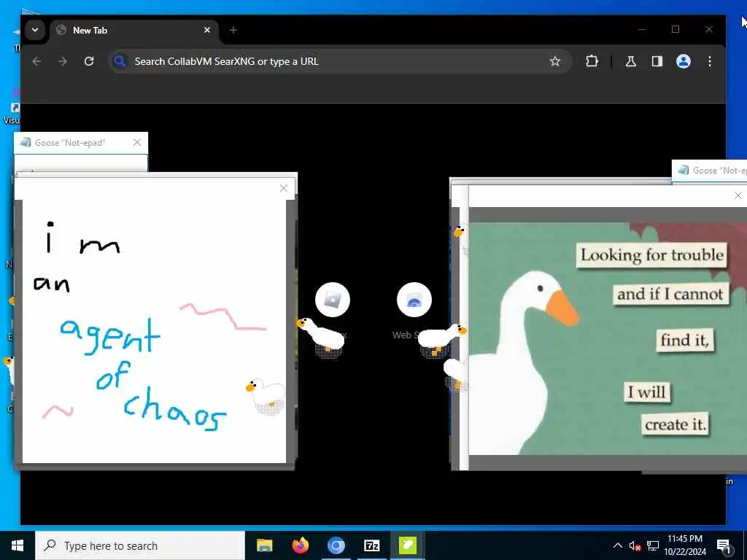
Task: Open the muted volume tray icon
Action: [x=635, y=545]
